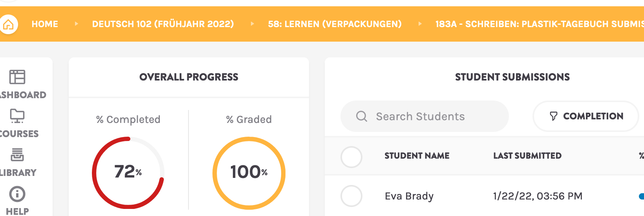The image size is (644, 216).
Task: Open 58: Lernen (Verpackungen) breadcrumb
Action: (x=335, y=24)
